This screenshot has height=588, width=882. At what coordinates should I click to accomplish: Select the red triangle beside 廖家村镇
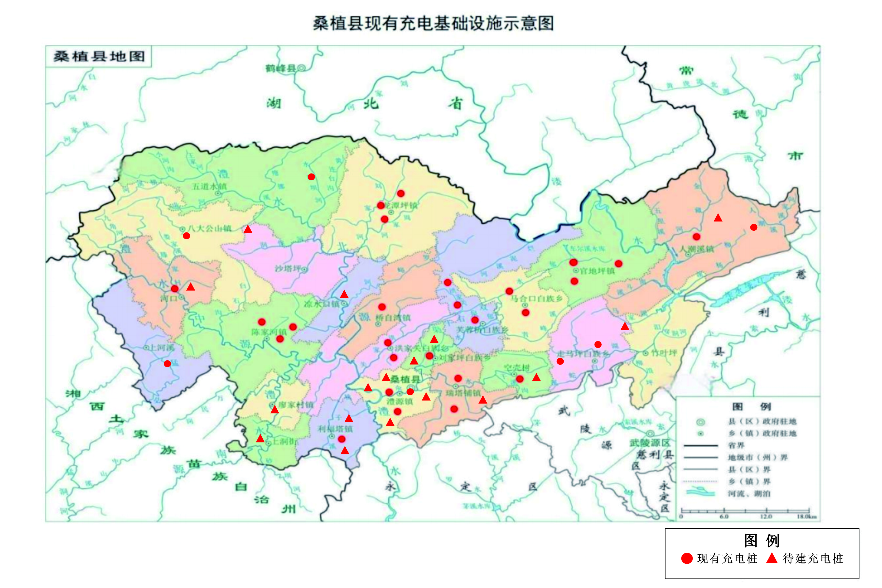point(274,409)
